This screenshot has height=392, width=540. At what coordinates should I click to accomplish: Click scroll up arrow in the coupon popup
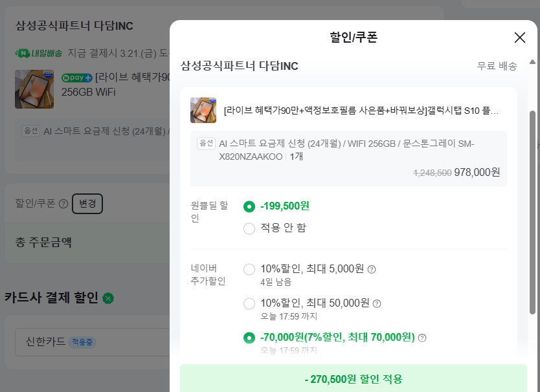(533, 62)
